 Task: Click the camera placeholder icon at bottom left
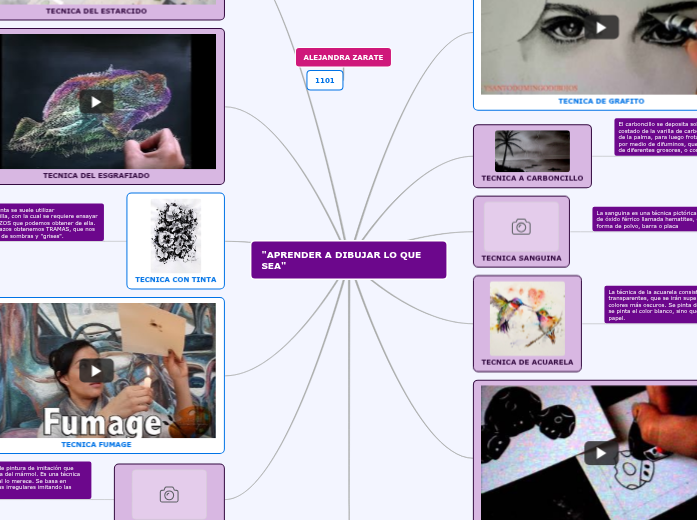point(169,494)
